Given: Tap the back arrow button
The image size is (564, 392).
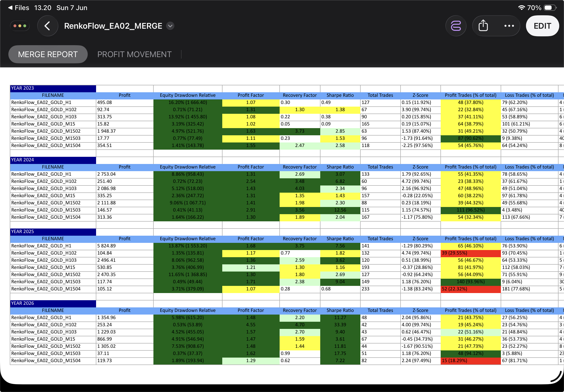Looking at the screenshot, I should (48, 26).
